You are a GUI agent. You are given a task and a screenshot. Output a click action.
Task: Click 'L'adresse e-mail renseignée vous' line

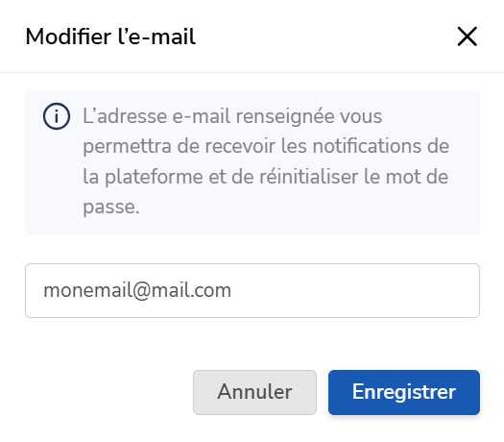[x=232, y=116]
